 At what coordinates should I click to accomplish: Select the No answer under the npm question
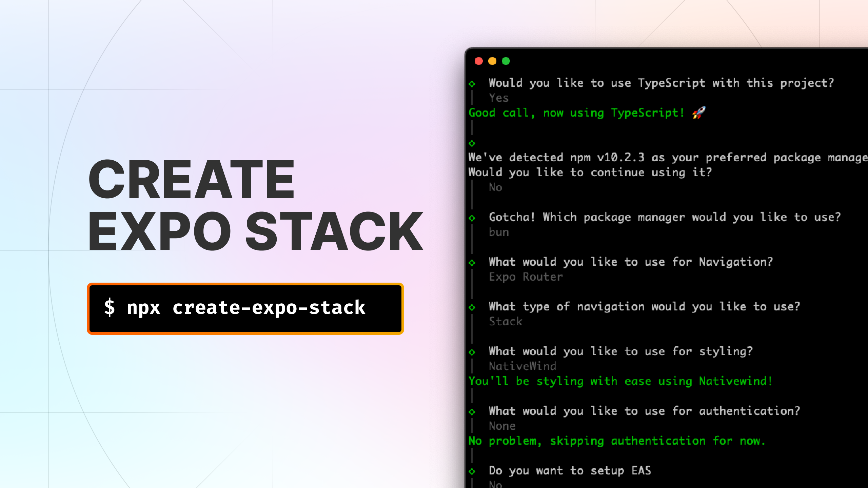click(495, 187)
